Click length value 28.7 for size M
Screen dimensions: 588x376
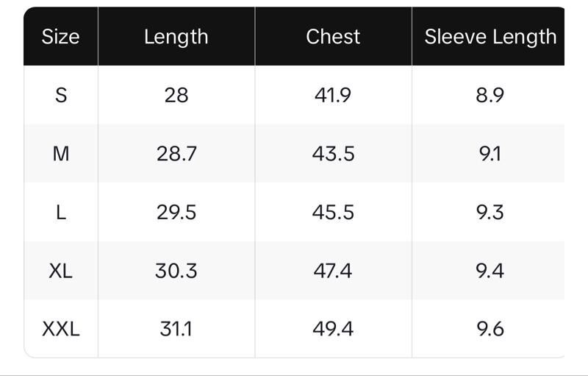(x=176, y=154)
